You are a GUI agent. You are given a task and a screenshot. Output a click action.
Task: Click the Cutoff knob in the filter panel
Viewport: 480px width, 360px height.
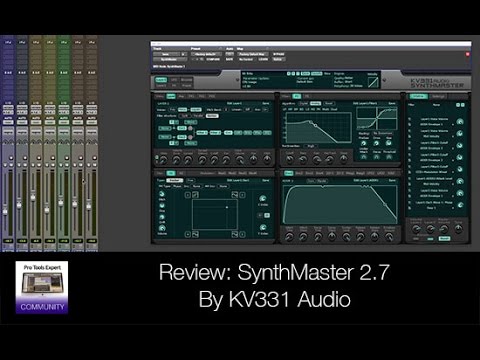[x=290, y=160]
